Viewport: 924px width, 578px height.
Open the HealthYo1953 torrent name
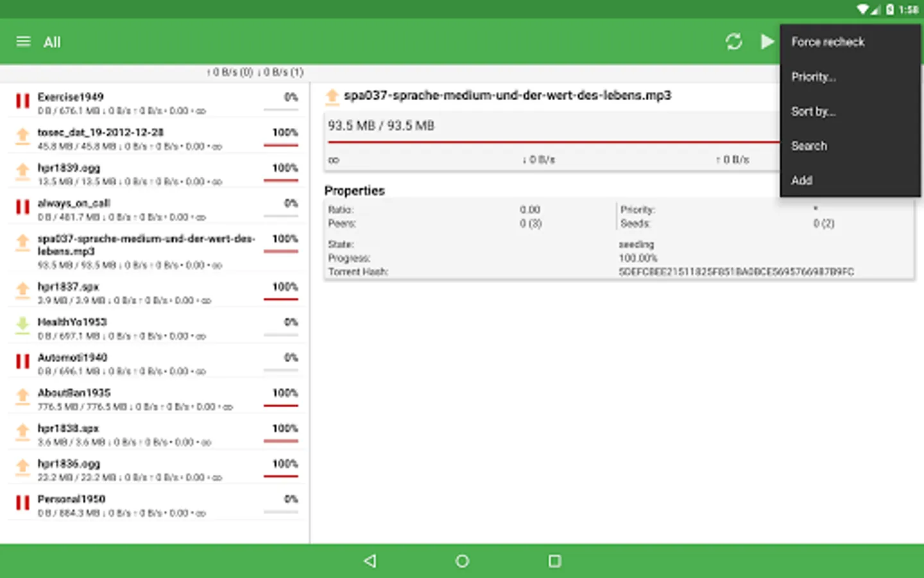(x=72, y=322)
